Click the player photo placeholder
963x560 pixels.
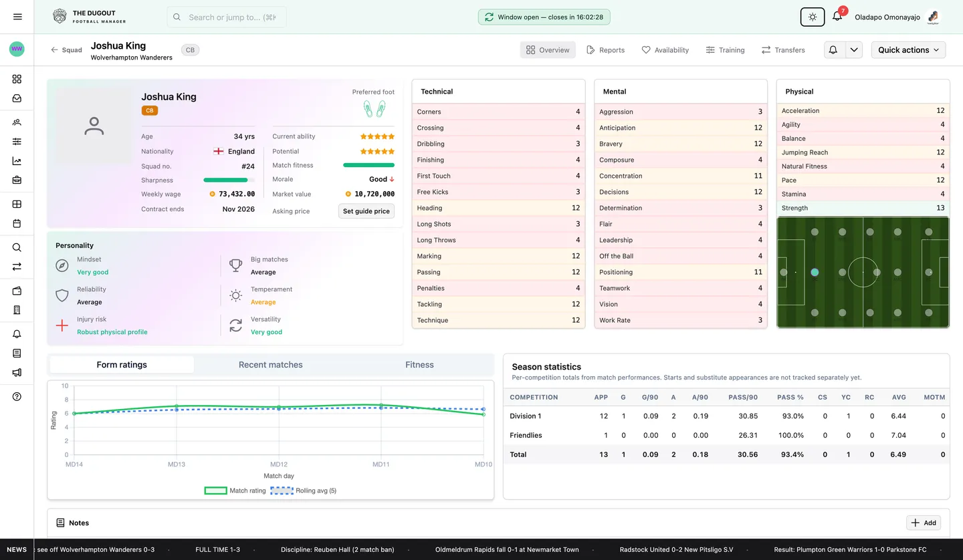(94, 126)
